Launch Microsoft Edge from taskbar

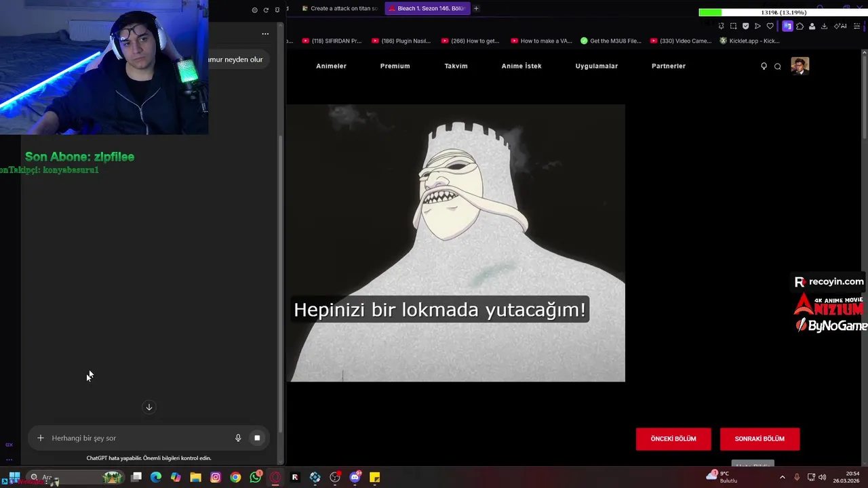tap(156, 477)
